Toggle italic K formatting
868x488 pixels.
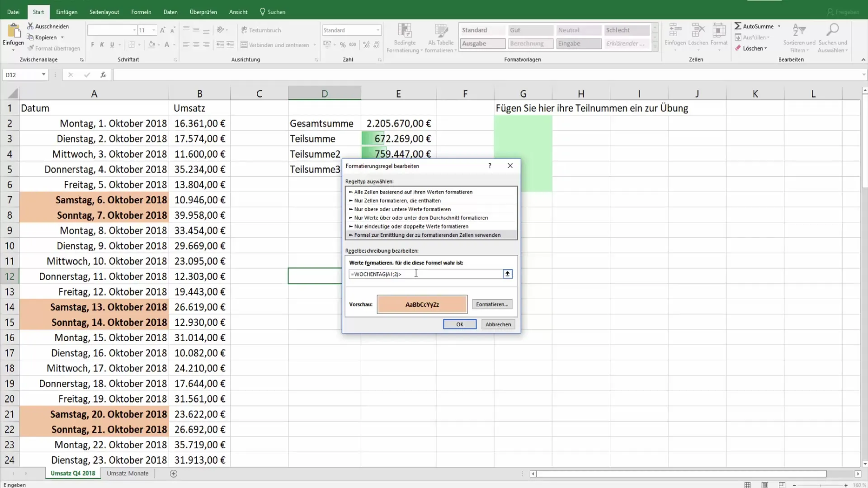[x=102, y=45]
